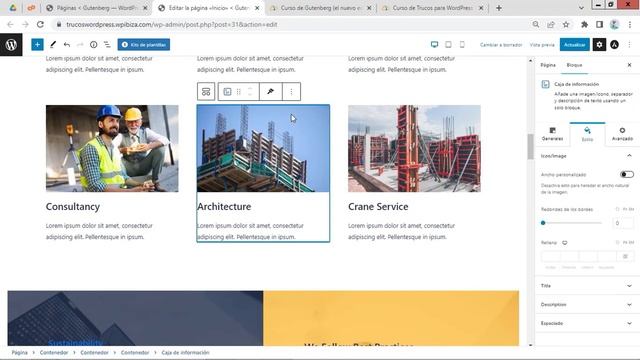
Task: Click the browser address bar
Action: click(x=294, y=24)
